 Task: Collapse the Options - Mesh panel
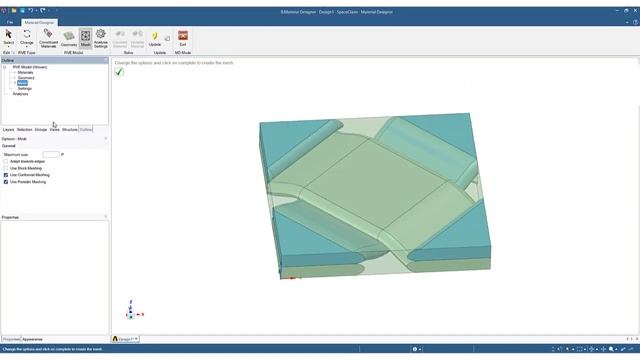(106, 139)
